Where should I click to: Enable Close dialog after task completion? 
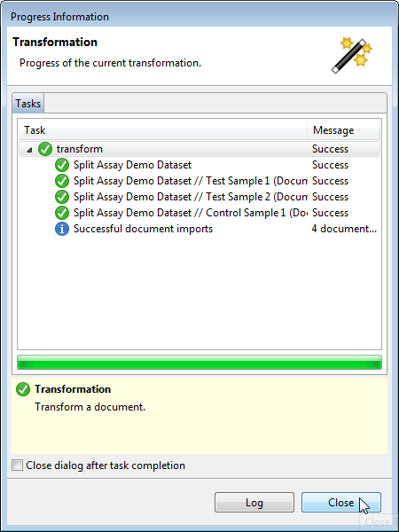17,465
